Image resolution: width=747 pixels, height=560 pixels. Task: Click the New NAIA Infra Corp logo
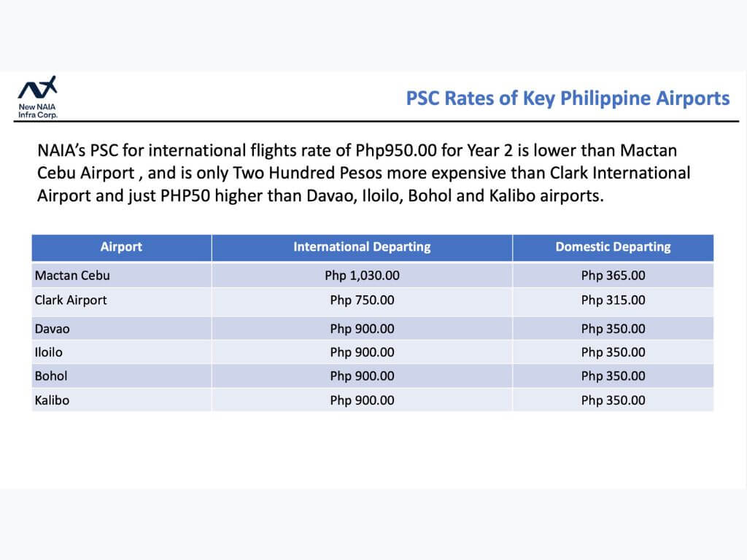[x=38, y=97]
